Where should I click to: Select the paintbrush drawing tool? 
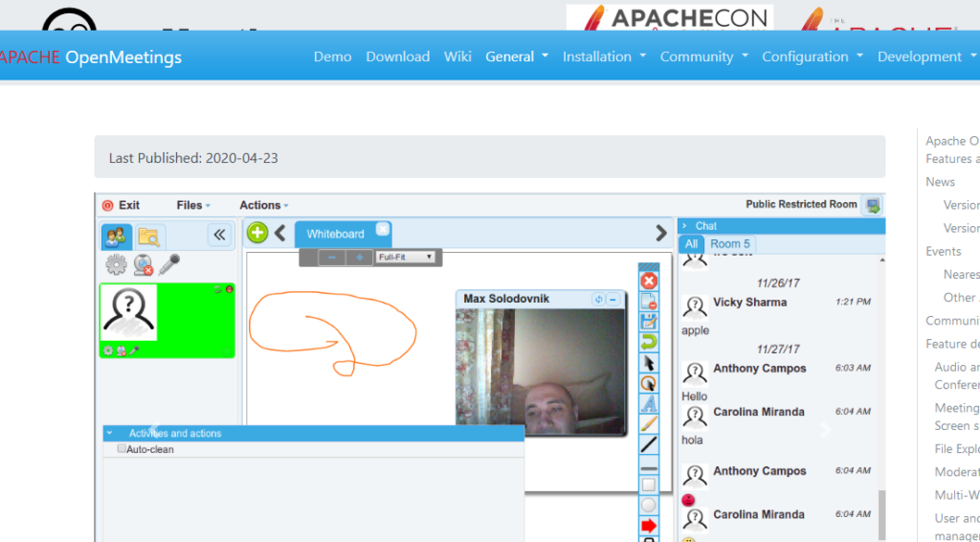click(649, 424)
